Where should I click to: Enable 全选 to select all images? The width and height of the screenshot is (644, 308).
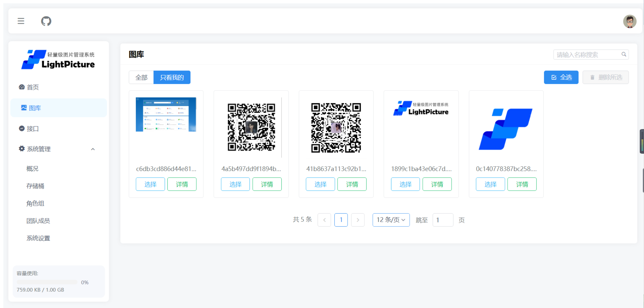(x=561, y=77)
